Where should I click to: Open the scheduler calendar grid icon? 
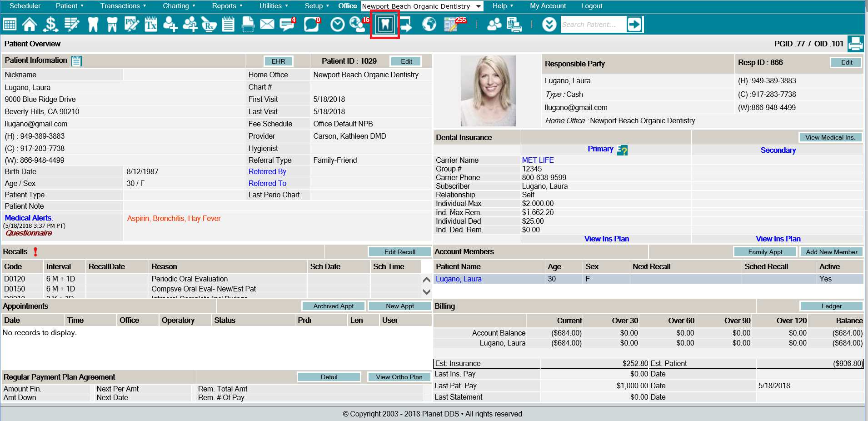point(10,24)
